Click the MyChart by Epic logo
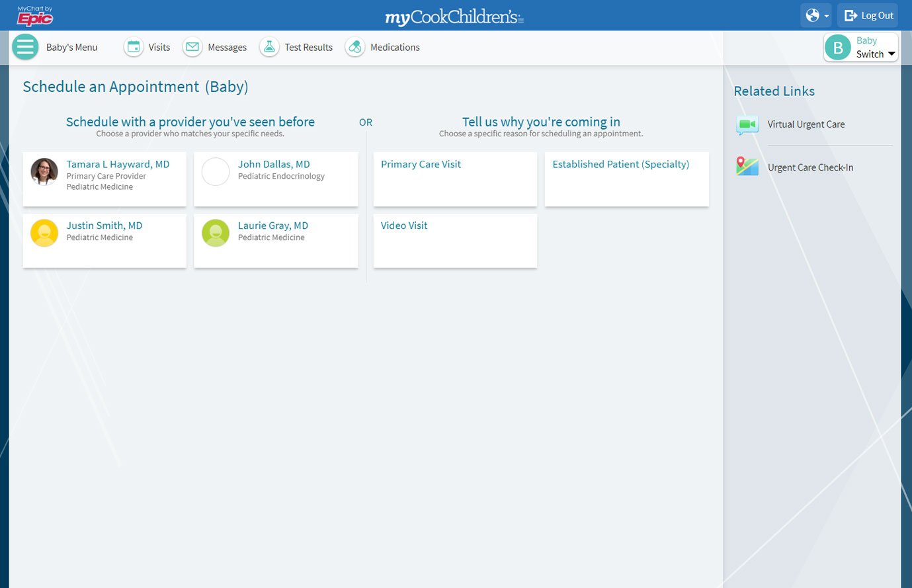 click(x=35, y=15)
